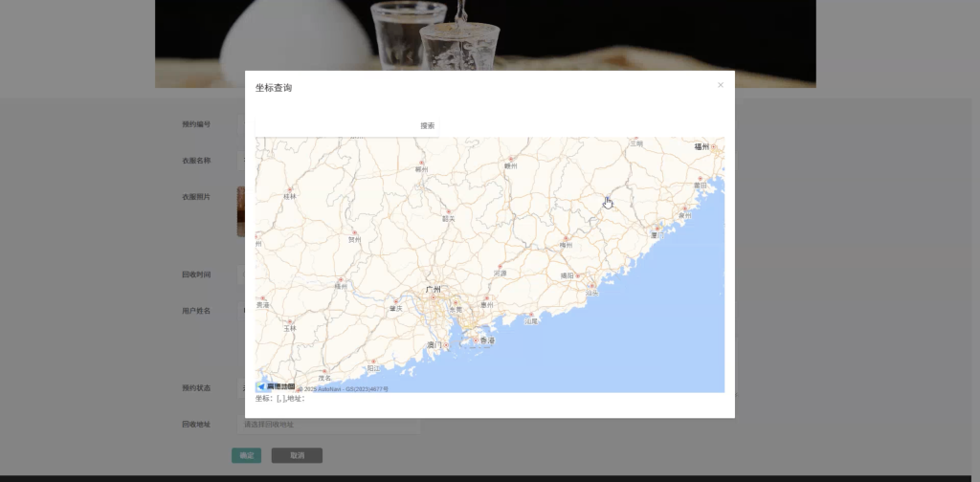The height and width of the screenshot is (482, 980).
Task: Click the 衣服照片 thumbnail image in the form
Action: (240, 211)
